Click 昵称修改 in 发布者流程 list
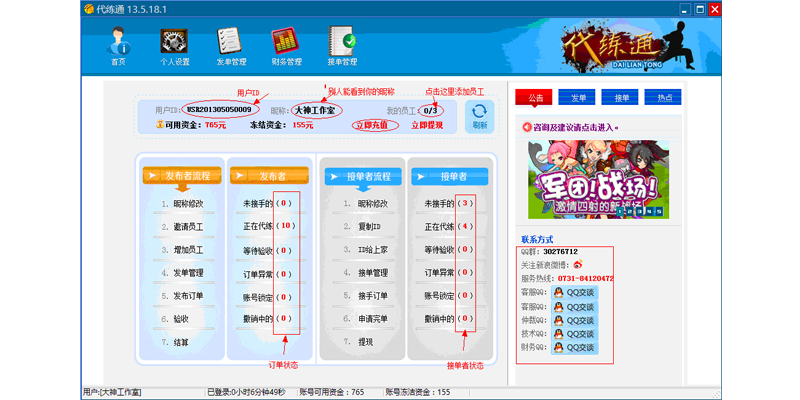This screenshot has height=400, width=800. click(188, 204)
